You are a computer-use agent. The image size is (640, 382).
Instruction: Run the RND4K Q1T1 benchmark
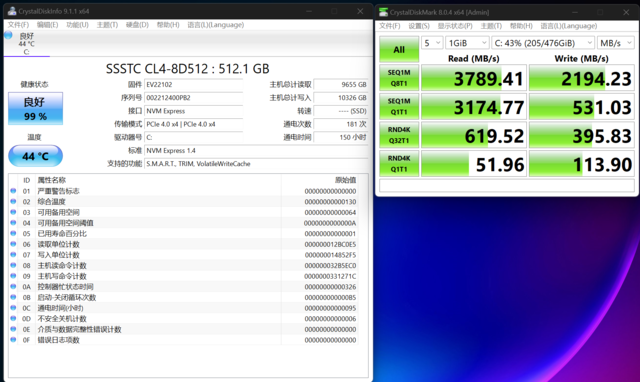[399, 163]
